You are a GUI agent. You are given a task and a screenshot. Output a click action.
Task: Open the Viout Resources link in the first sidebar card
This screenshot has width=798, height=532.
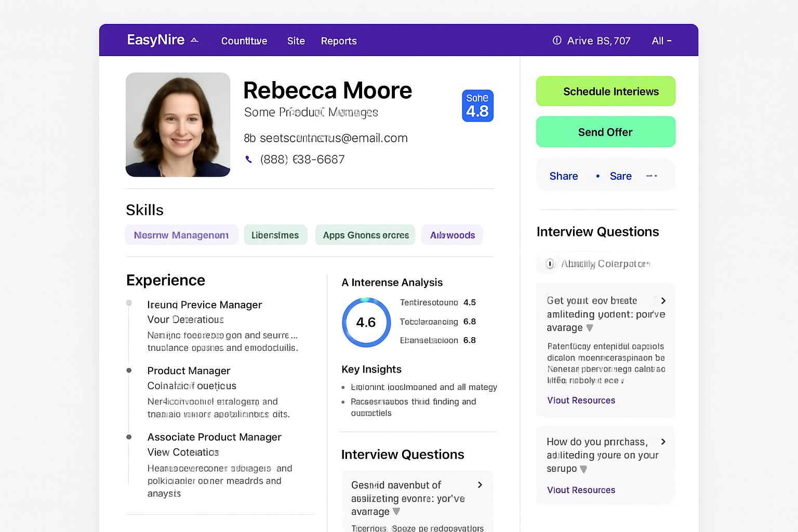pos(581,400)
